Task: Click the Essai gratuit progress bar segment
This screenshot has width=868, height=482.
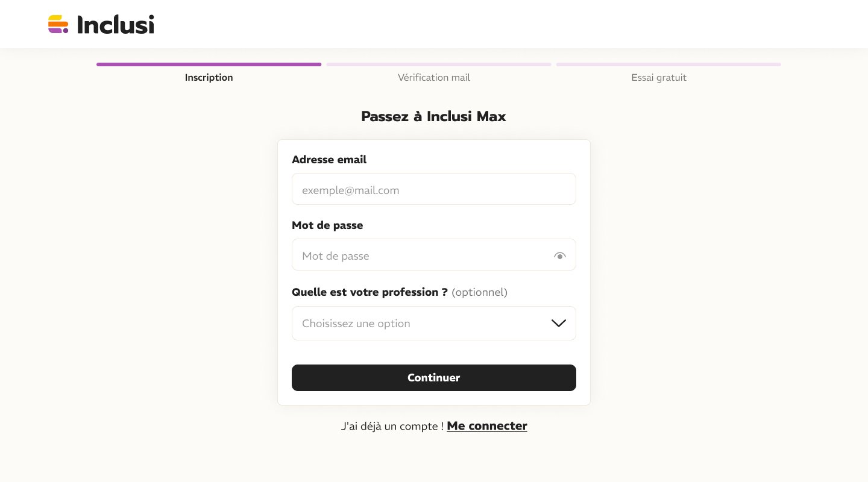Action: click(x=668, y=64)
